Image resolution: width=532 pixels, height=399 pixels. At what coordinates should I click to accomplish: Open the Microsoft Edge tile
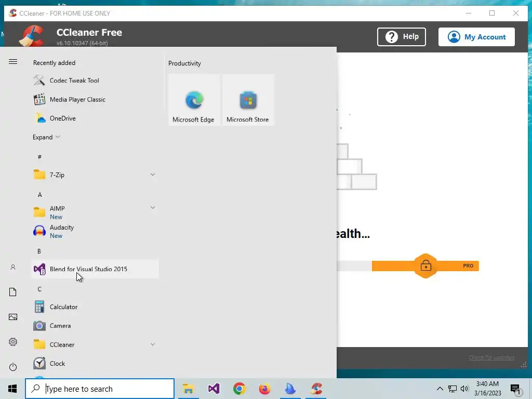[194, 100]
